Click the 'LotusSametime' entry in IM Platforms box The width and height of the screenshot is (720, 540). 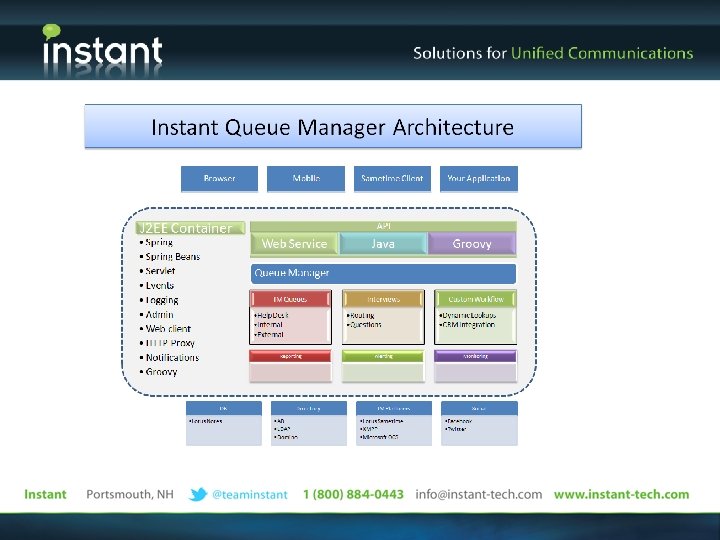tap(382, 421)
